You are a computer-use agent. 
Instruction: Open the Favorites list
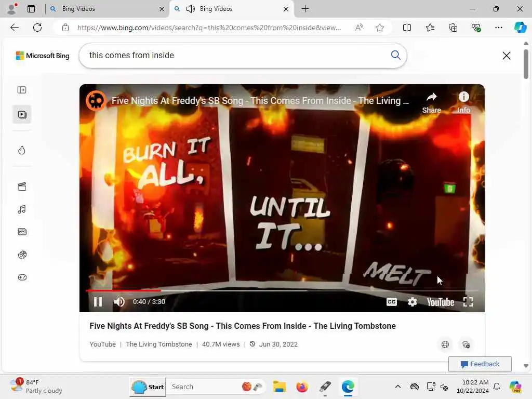tap(430, 28)
